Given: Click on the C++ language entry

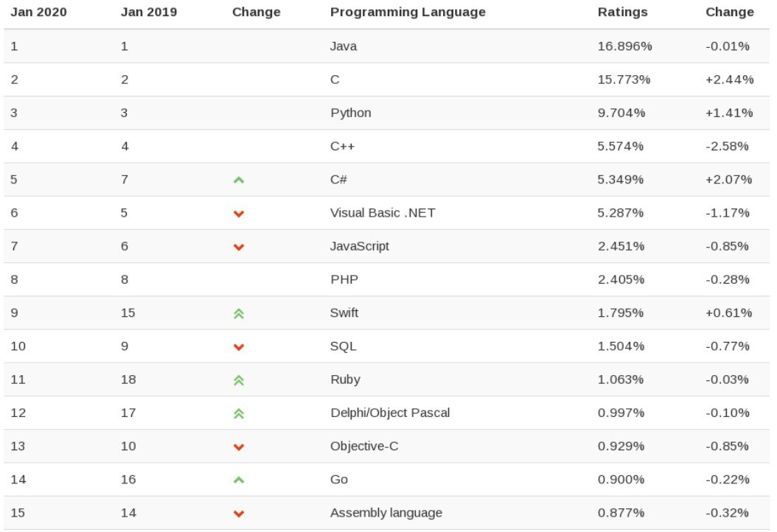Looking at the screenshot, I should 342,146.
